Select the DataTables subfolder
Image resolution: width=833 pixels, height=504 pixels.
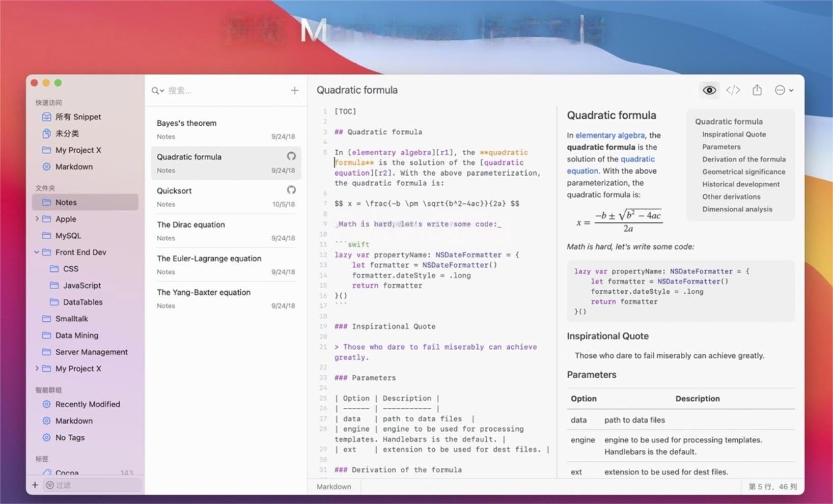82,302
